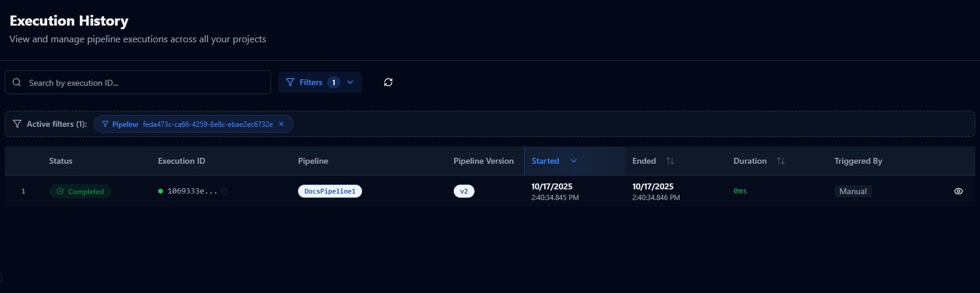The height and width of the screenshot is (293, 980).
Task: Click the funnel icon beside Active filters
Action: 17,124
